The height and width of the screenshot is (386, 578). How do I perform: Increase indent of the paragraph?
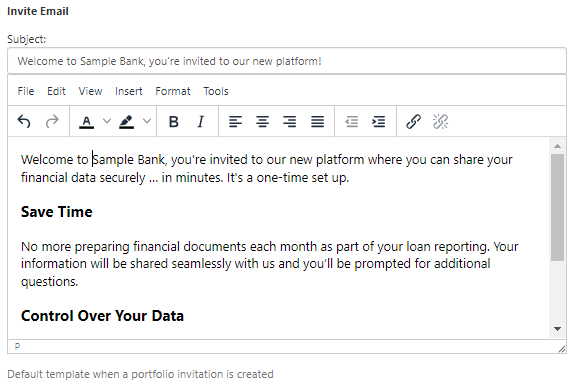(379, 121)
